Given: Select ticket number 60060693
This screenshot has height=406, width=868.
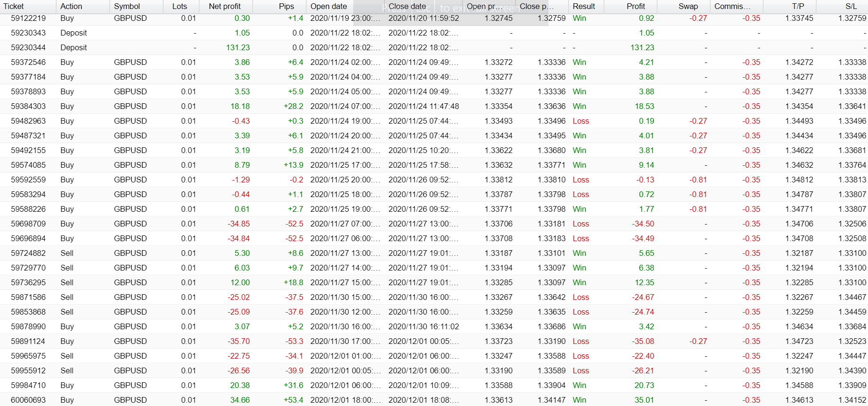Looking at the screenshot, I should click(28, 400).
